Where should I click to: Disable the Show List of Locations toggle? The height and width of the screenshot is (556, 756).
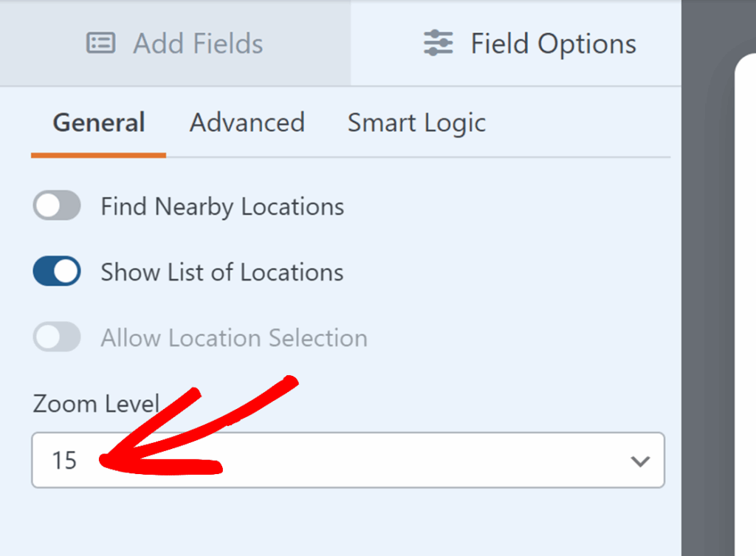(x=57, y=272)
